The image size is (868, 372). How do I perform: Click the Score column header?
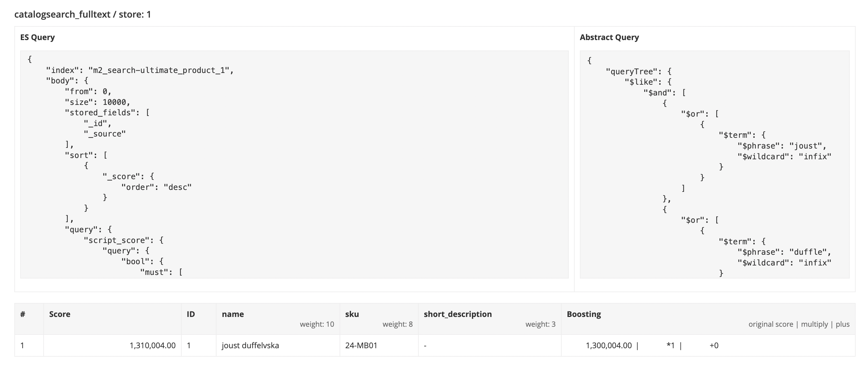tap(60, 314)
